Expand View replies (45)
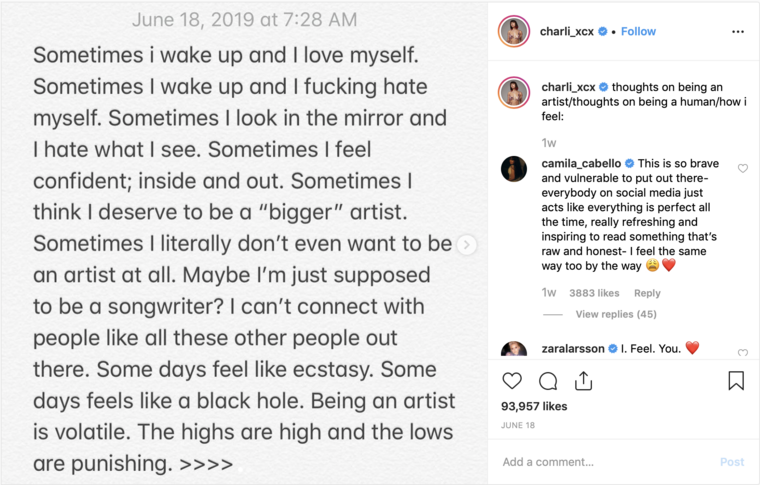Viewport: 760px width, 485px height. pos(616,314)
